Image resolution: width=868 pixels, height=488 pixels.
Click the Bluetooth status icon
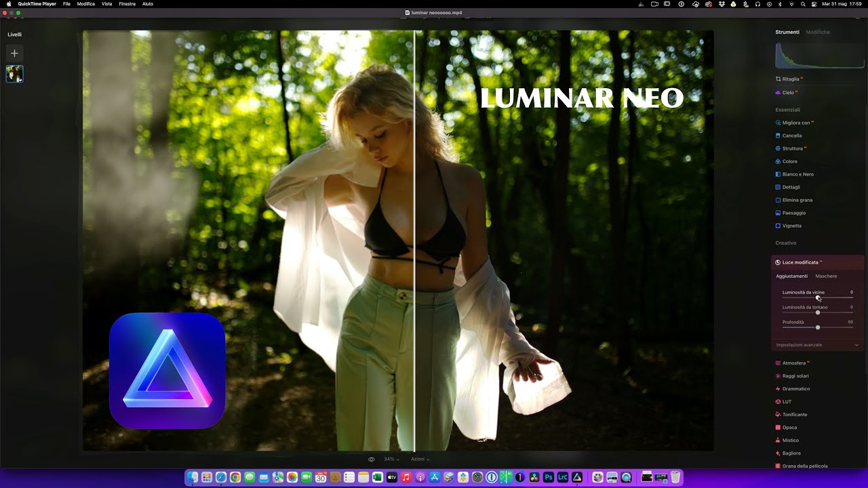coord(780,4)
